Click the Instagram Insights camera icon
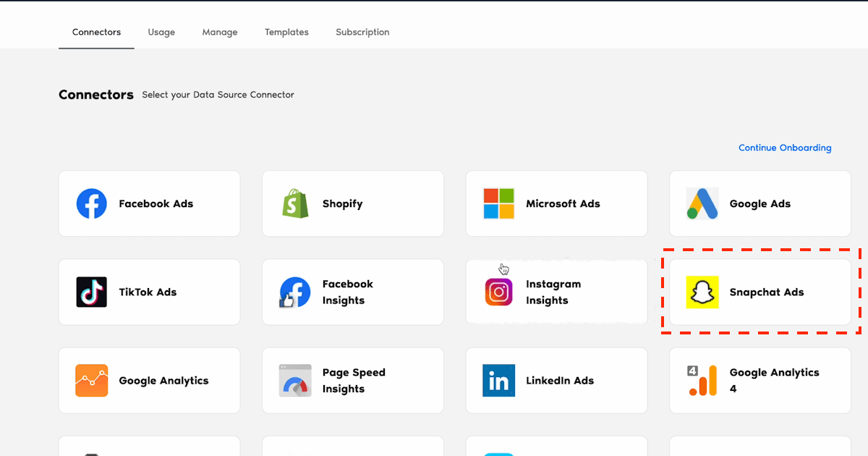 499,292
